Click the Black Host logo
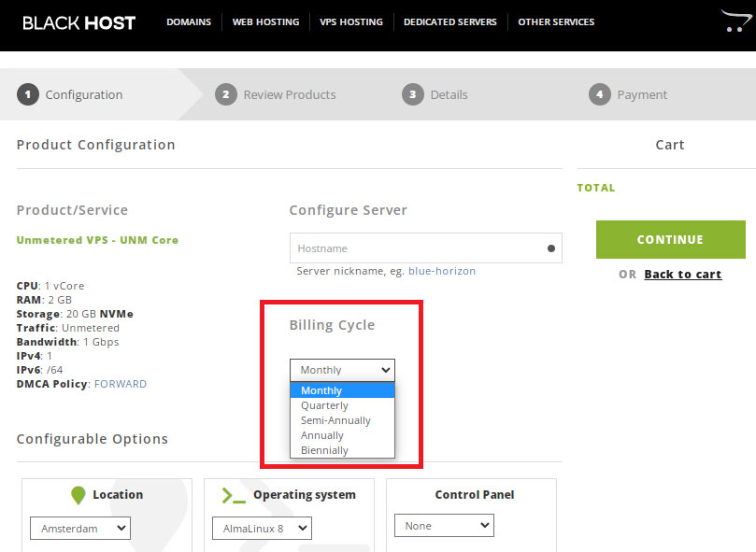Image resolution: width=756 pixels, height=552 pixels. click(79, 22)
